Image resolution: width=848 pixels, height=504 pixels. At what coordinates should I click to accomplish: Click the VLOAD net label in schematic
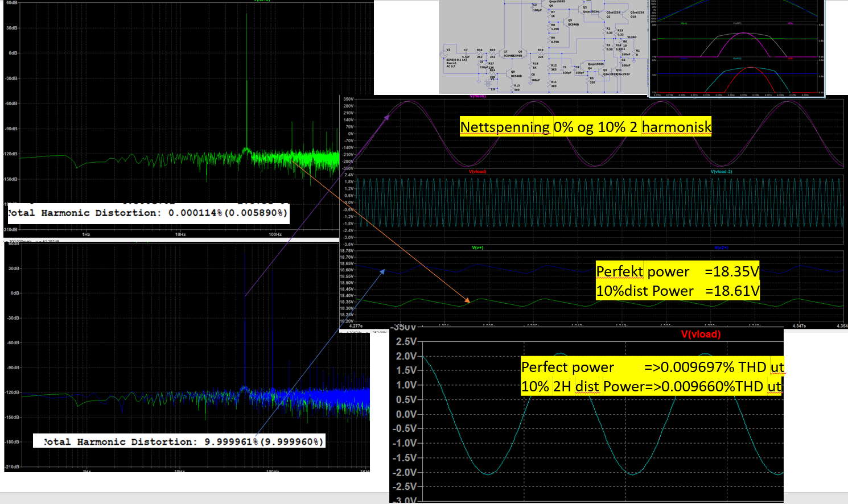click(632, 37)
